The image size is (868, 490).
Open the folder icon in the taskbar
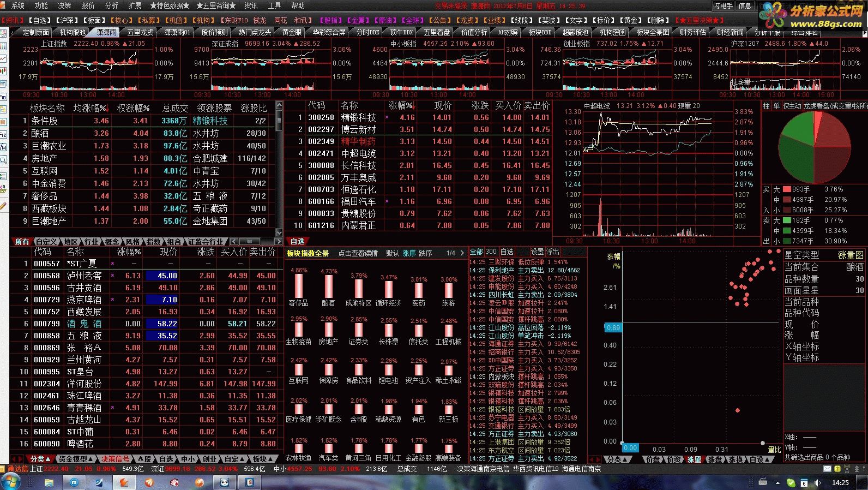[49, 482]
